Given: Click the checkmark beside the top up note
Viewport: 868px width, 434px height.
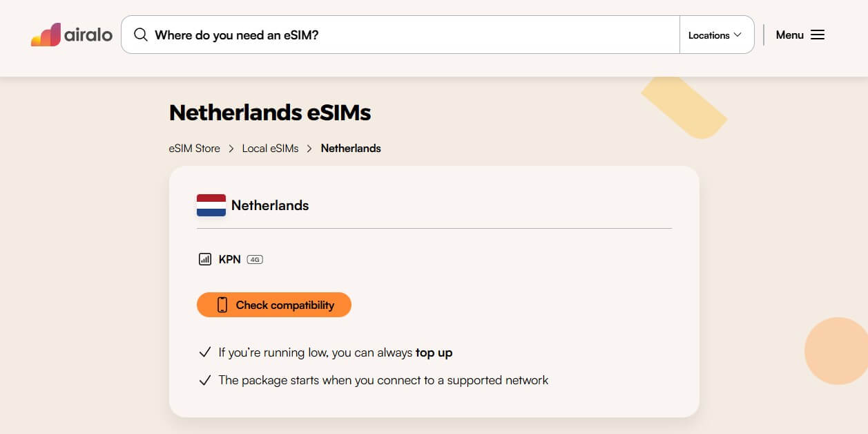Looking at the screenshot, I should click(x=204, y=352).
